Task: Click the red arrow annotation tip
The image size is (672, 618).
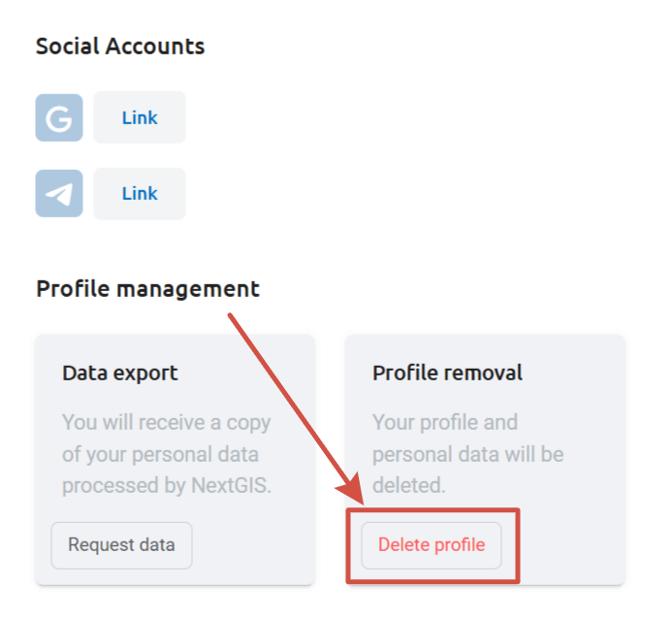Action: tap(361, 503)
